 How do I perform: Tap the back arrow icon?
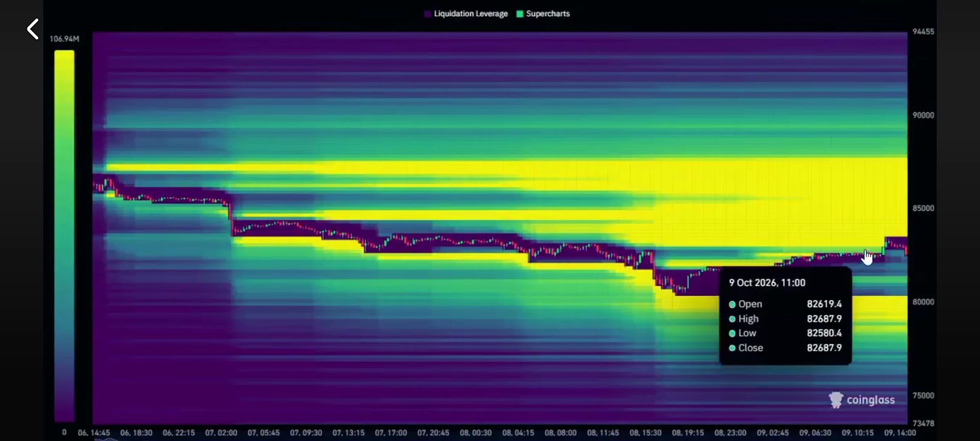pyautogui.click(x=33, y=29)
